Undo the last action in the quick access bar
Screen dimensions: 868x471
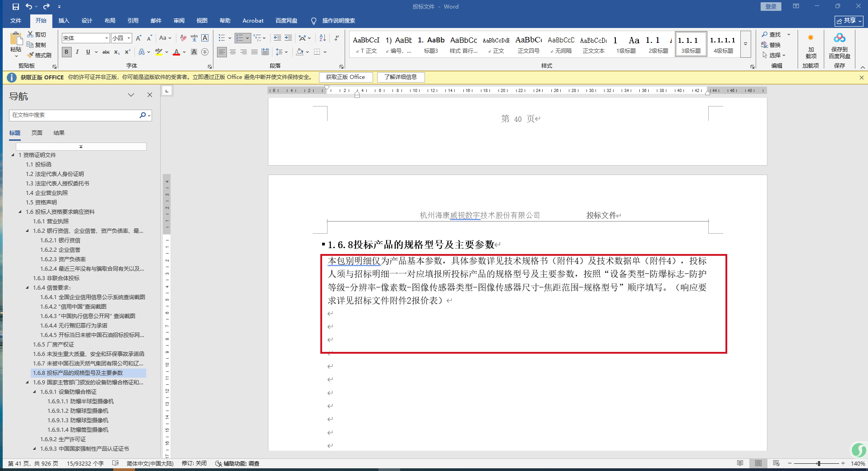click(29, 7)
